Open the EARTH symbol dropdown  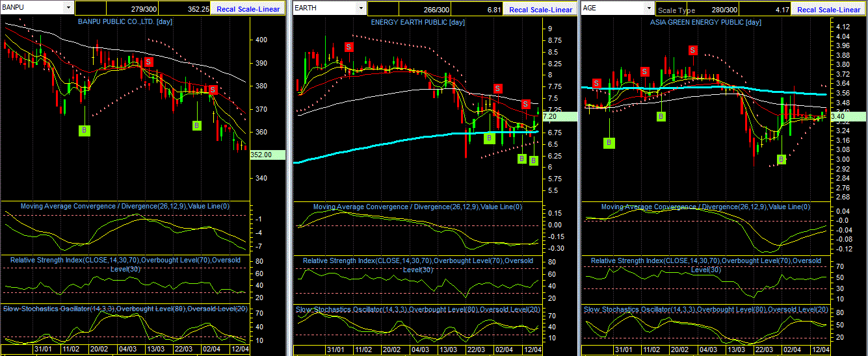click(362, 8)
